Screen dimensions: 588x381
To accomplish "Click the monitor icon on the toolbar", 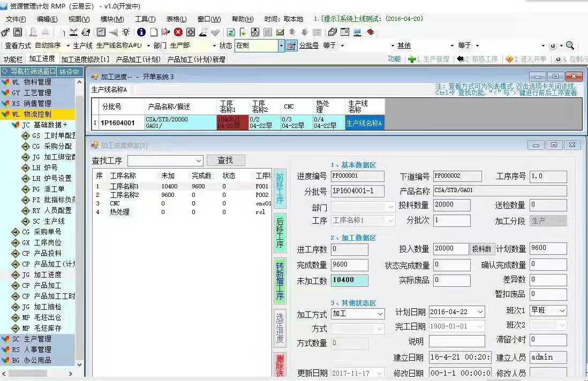I will point(357,32).
